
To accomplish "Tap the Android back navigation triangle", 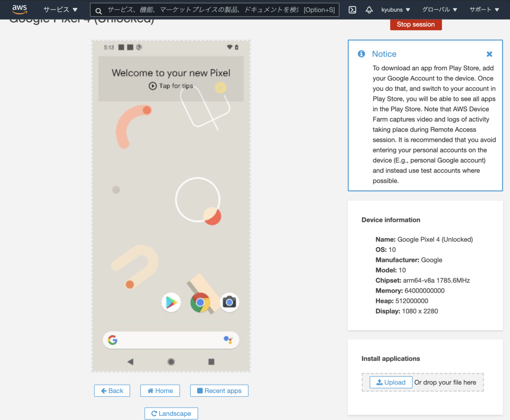I will point(130,362).
